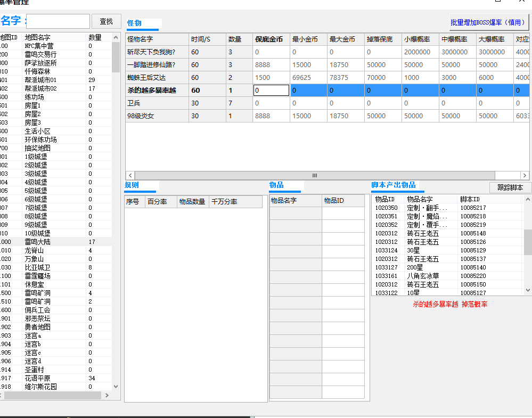Click the script item list scroll-up arrow
This screenshot has width=532, height=418.
click(x=528, y=200)
